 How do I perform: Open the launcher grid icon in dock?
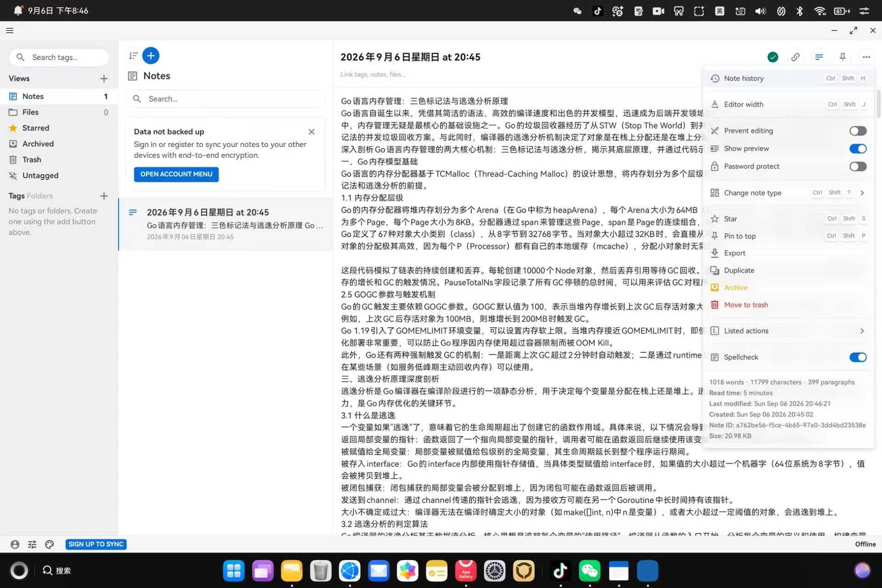coord(234,571)
